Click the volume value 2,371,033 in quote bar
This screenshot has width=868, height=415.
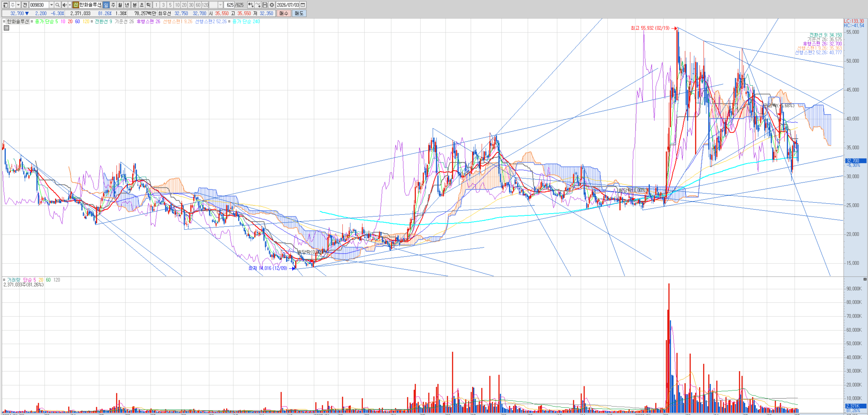pos(80,13)
